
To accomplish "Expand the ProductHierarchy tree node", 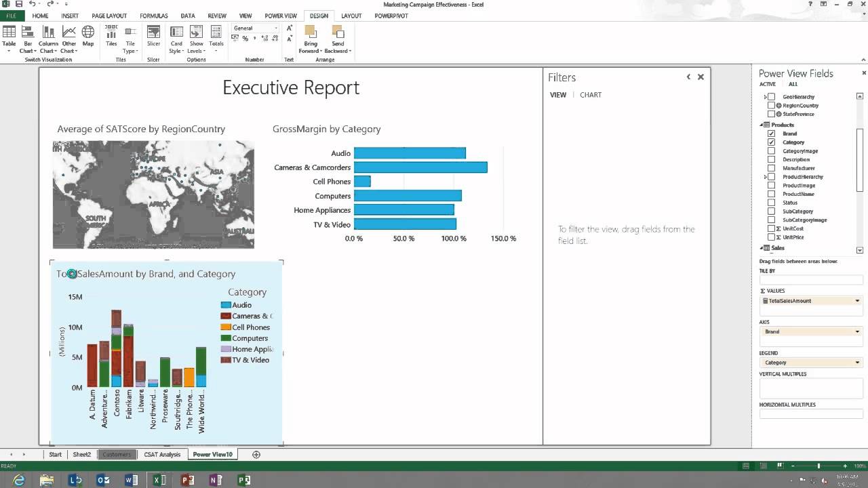I will 766,177.
